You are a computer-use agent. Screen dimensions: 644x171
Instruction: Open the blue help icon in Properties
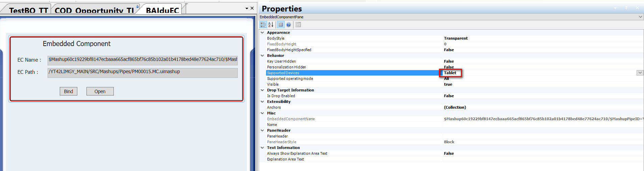pos(288,25)
